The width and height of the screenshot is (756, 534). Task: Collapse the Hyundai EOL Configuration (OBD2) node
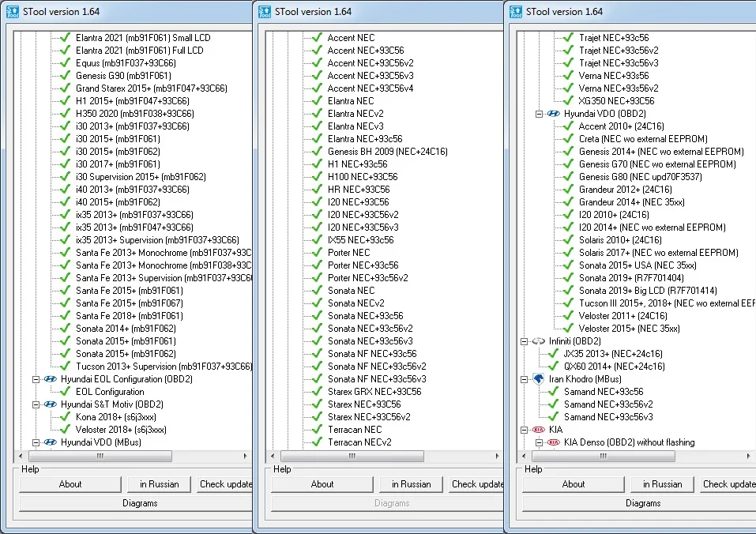click(36, 379)
